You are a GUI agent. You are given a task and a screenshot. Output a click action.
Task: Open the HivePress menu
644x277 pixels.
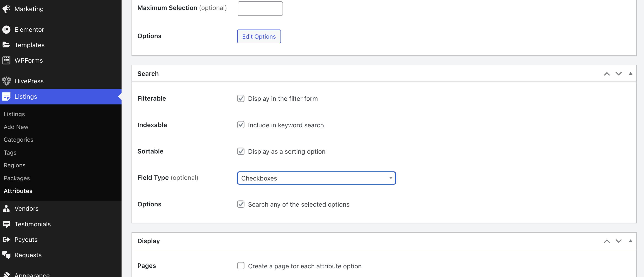(x=29, y=81)
